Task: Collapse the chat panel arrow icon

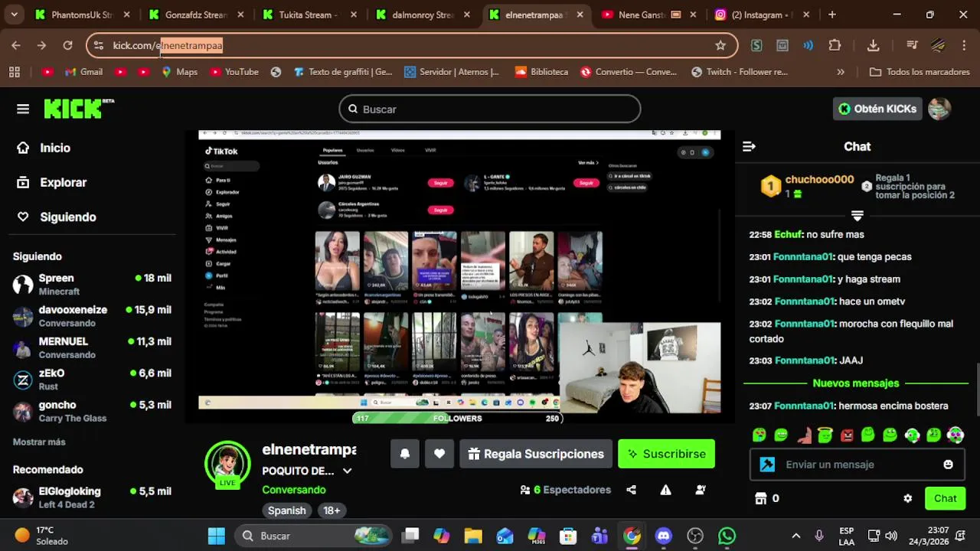Action: [x=749, y=146]
